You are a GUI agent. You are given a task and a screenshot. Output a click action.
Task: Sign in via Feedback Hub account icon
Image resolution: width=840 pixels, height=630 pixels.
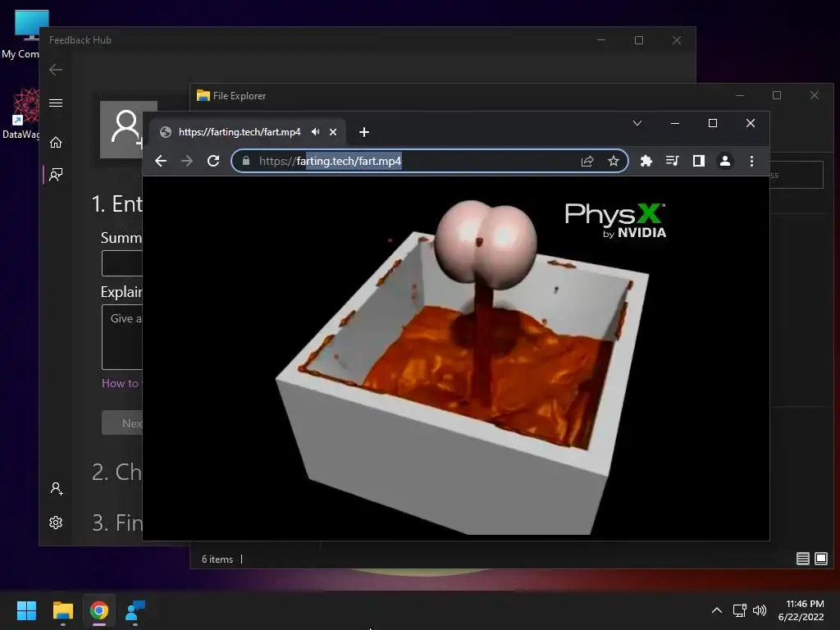tap(57, 489)
